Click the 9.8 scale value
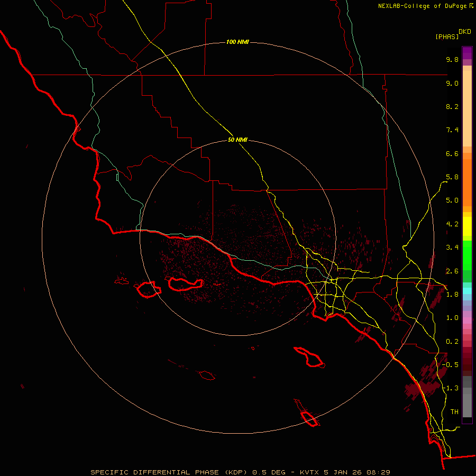 point(452,59)
